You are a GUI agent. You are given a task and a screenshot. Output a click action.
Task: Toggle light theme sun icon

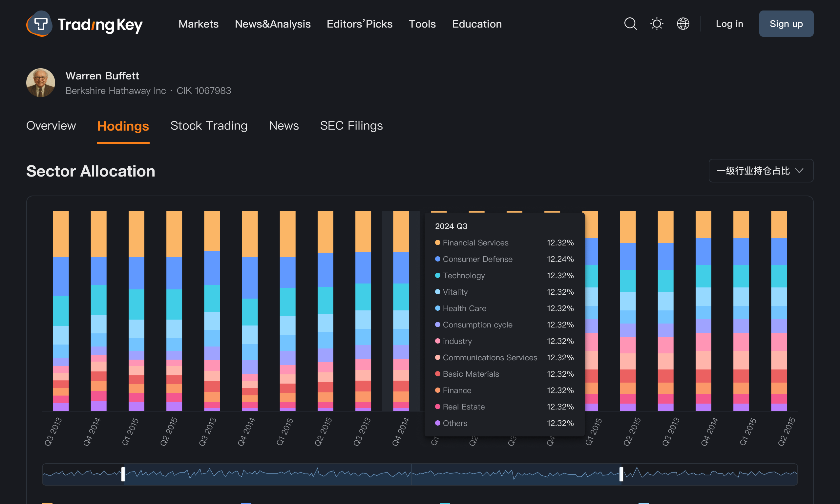click(657, 24)
